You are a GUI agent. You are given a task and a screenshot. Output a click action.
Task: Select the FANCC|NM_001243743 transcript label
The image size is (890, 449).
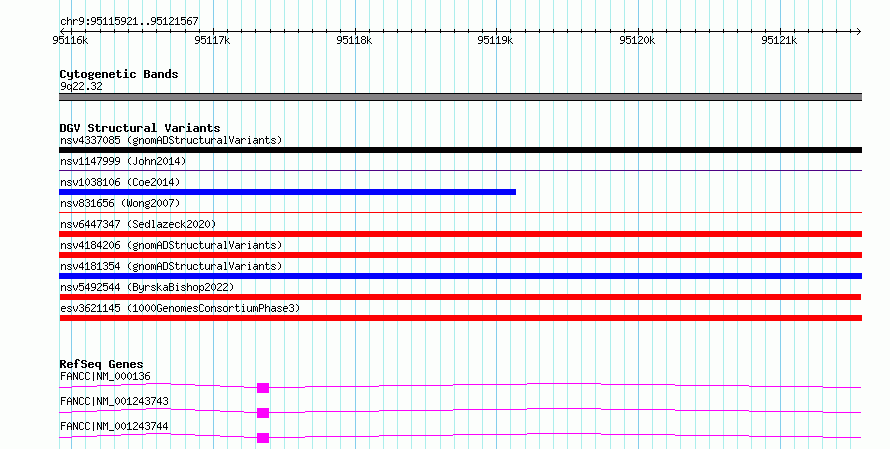tap(114, 401)
